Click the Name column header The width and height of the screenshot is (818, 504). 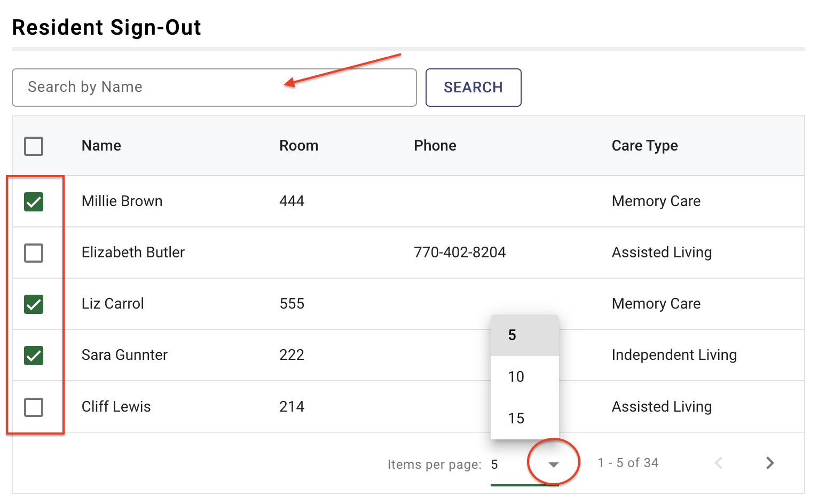click(101, 145)
